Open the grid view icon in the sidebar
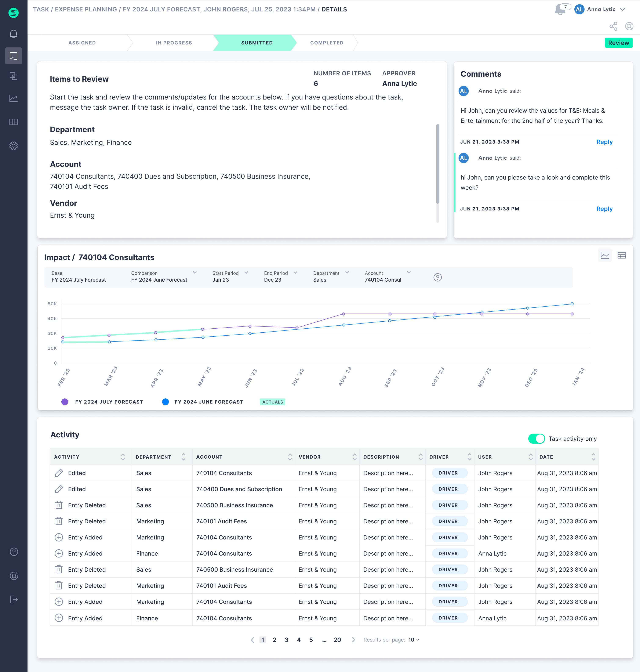The image size is (640, 672). tap(14, 122)
